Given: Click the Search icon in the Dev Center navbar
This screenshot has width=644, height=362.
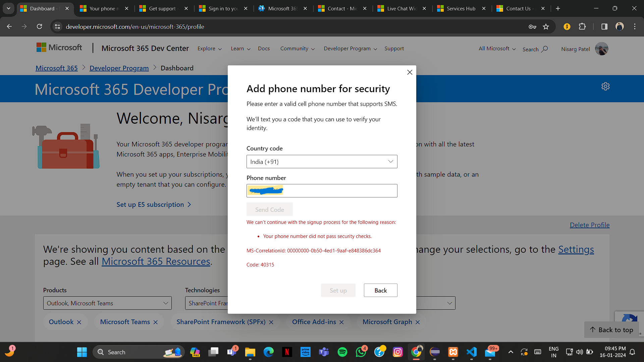Looking at the screenshot, I should 544,49.
